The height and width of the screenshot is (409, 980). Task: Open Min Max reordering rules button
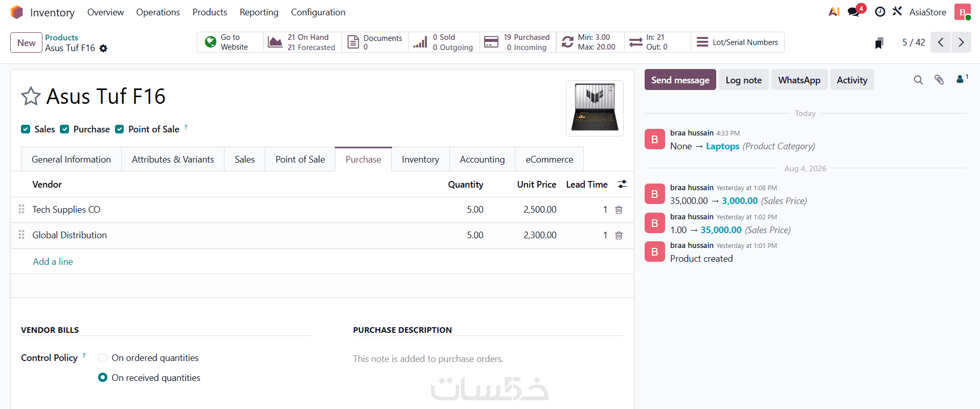[590, 42]
